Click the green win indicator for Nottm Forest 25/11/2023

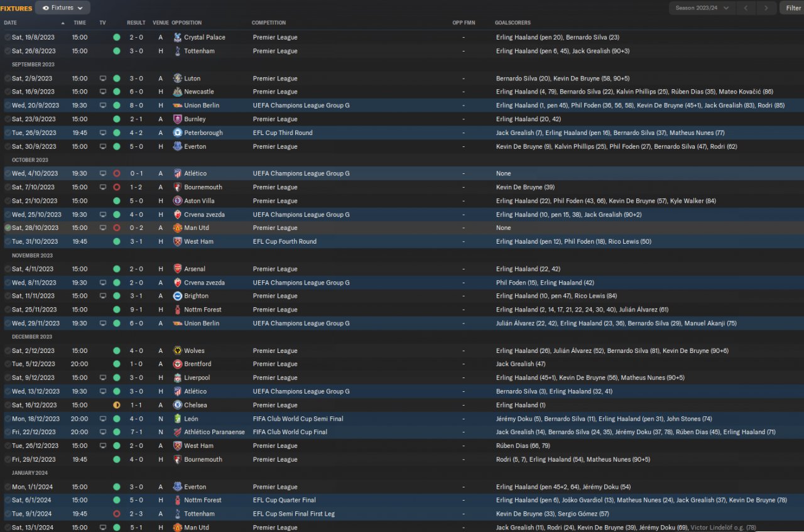click(117, 310)
